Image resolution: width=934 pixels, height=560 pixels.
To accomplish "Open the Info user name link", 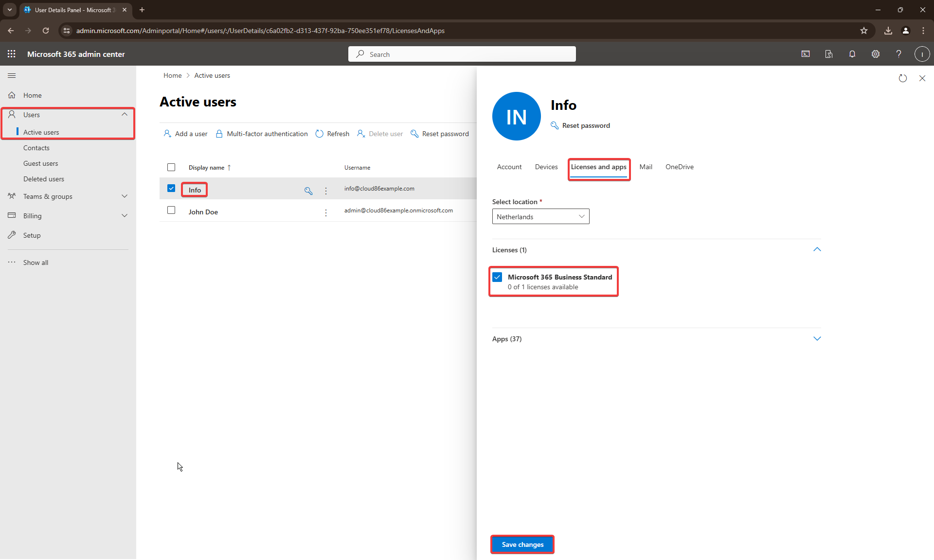I will coord(195,190).
